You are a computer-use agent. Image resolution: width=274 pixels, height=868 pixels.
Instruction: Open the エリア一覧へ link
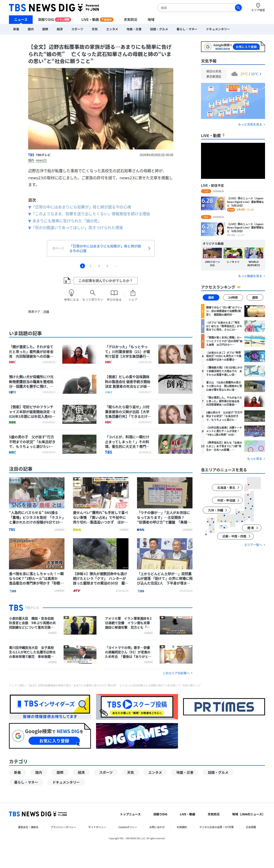[254, 544]
